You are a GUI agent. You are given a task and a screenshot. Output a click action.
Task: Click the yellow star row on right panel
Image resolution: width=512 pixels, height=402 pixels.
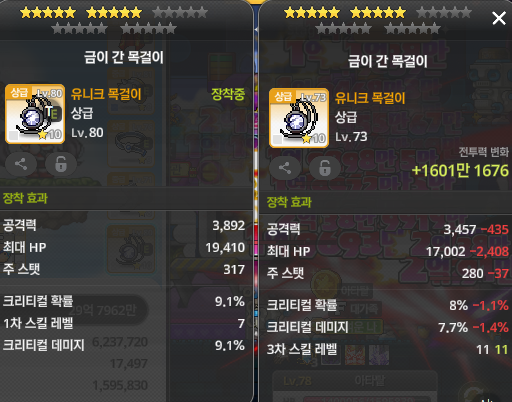click(345, 13)
